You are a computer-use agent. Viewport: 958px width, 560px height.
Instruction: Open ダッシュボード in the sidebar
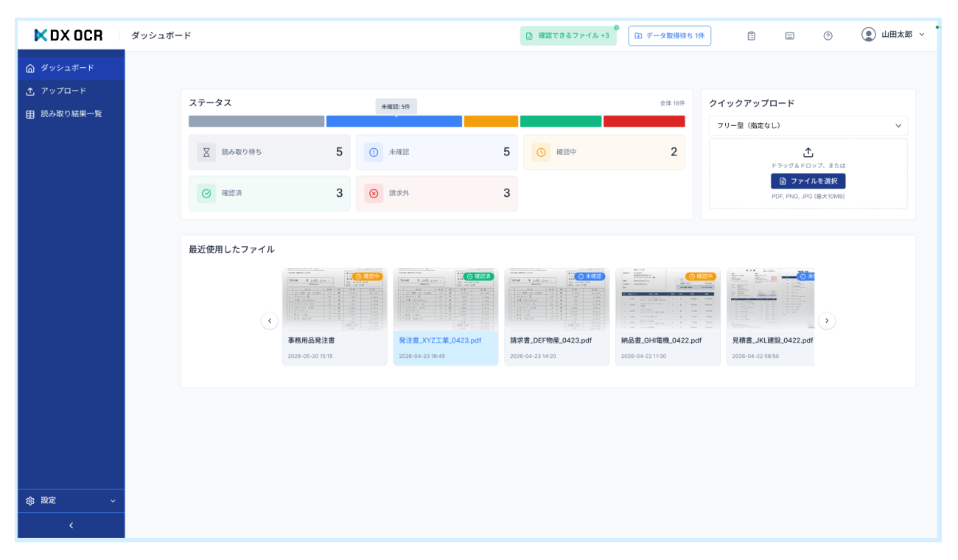coord(71,68)
